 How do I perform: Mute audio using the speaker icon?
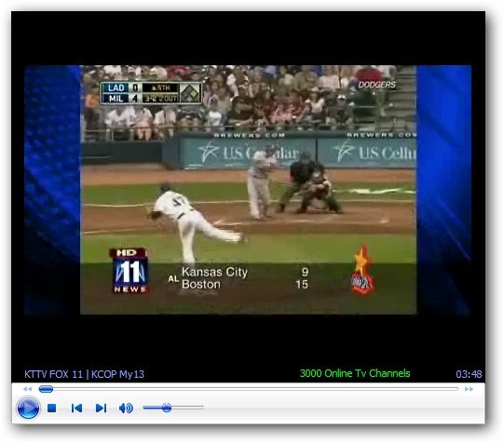point(126,408)
